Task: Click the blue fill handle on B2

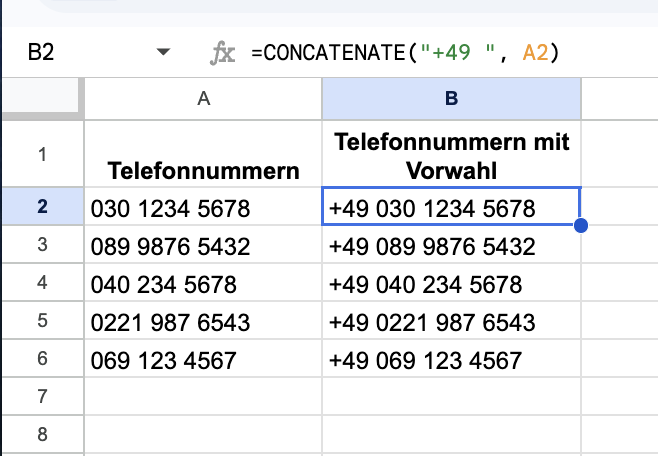Action: click(581, 226)
